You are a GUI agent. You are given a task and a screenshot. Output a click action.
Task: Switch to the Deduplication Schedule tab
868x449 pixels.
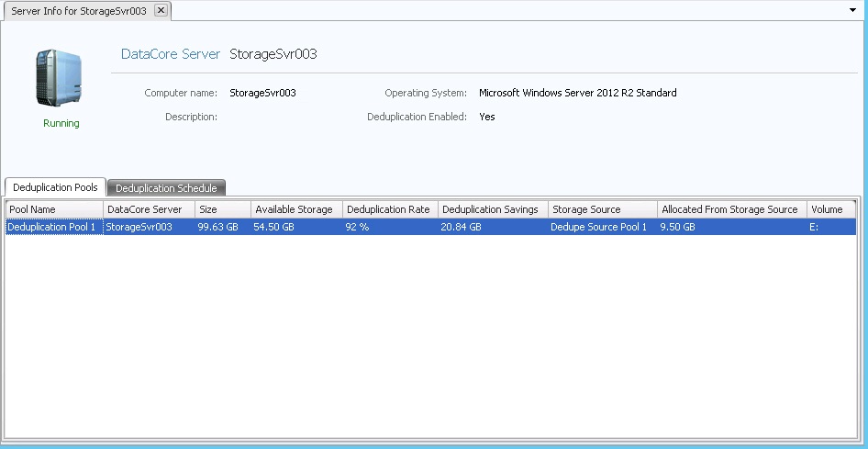point(166,188)
